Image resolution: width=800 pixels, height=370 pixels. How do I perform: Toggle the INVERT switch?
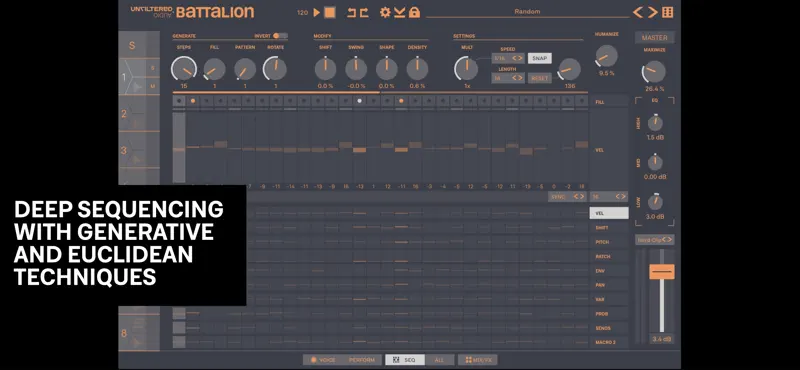[280, 36]
